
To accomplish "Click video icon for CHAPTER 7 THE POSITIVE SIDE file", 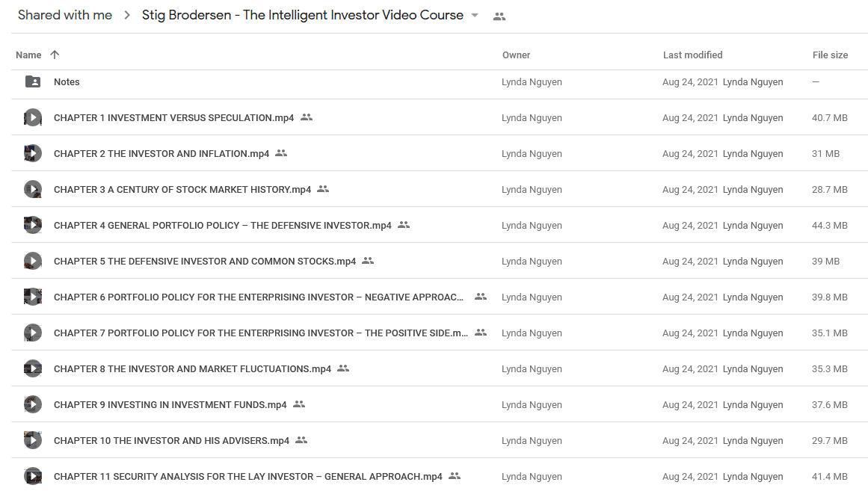I will point(33,333).
